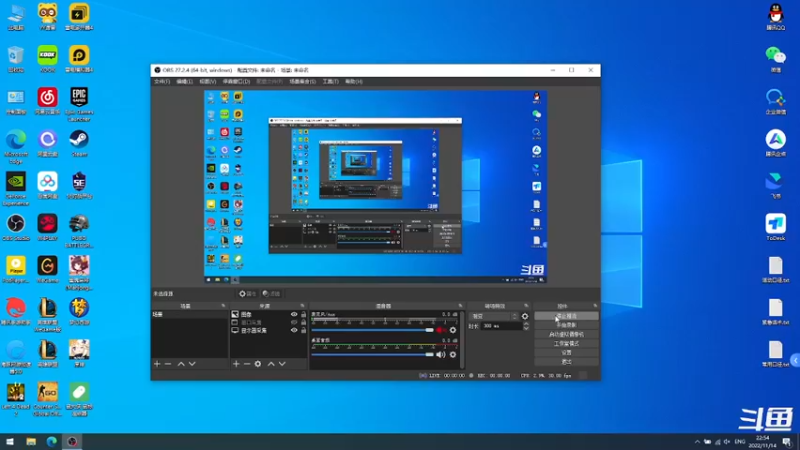Toggle the lock on the 图像 source

304,315
